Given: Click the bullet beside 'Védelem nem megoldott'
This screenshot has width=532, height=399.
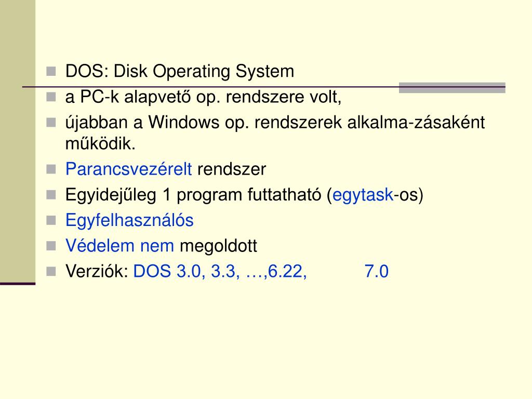Looking at the screenshot, I should click(51, 246).
